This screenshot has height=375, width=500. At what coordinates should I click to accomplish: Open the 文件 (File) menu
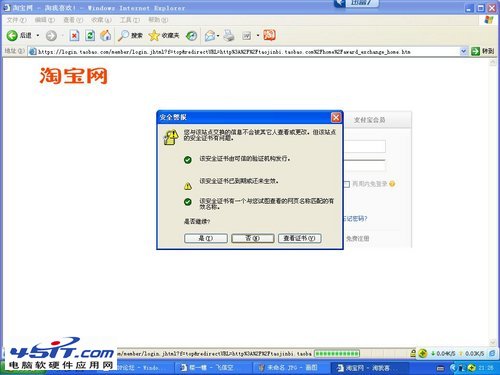[16, 20]
